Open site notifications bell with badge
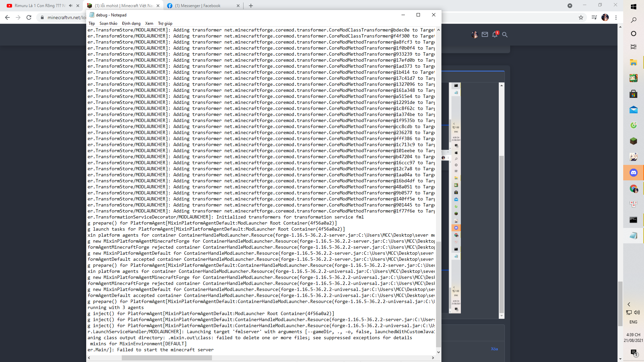Screen dimensions: 644x362 [x=495, y=35]
